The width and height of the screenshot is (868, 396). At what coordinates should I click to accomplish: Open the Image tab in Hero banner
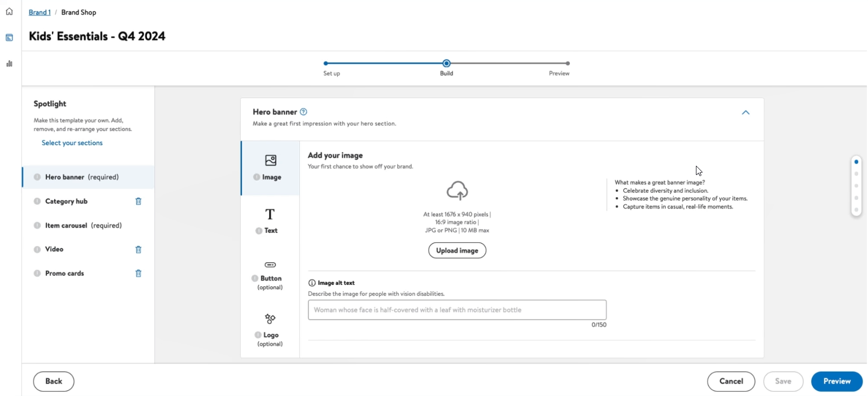tap(271, 168)
